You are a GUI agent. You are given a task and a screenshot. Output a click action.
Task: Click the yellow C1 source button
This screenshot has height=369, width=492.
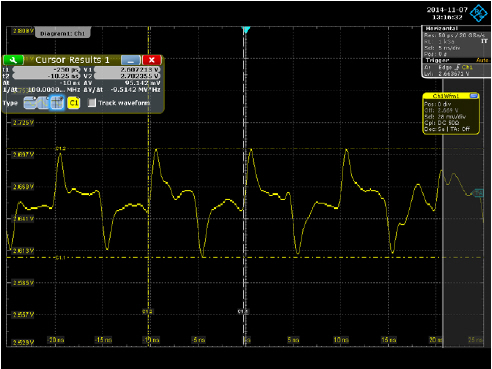point(74,103)
